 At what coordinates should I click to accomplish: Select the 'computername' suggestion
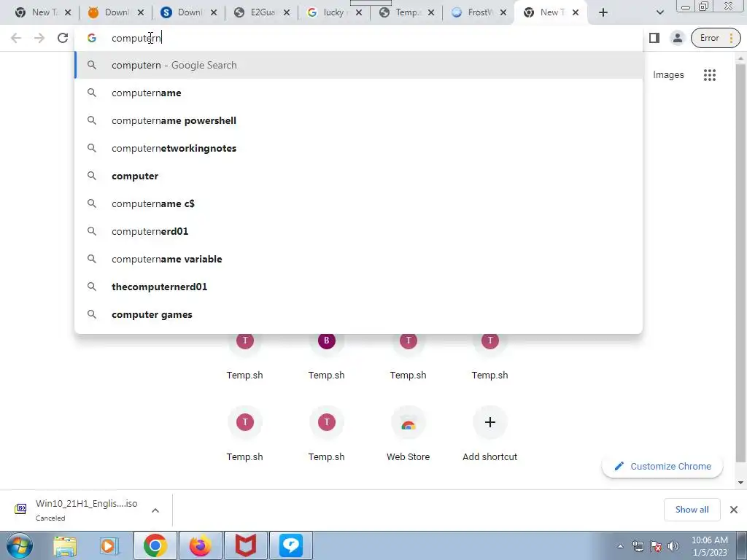(359, 93)
